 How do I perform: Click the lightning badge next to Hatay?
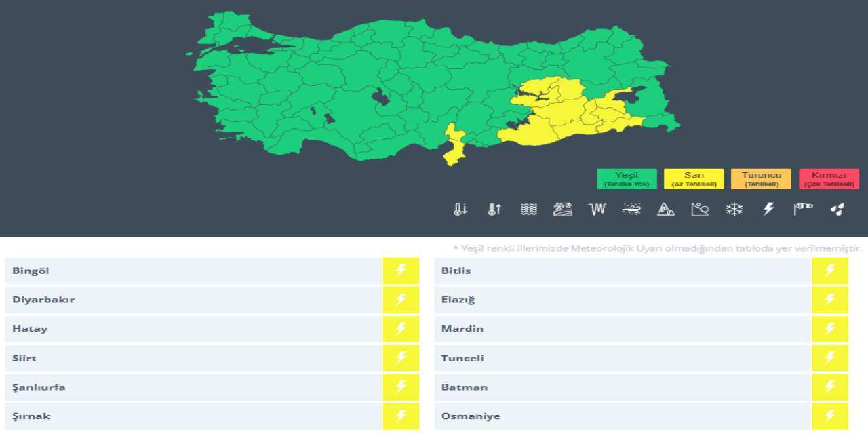[x=401, y=328]
